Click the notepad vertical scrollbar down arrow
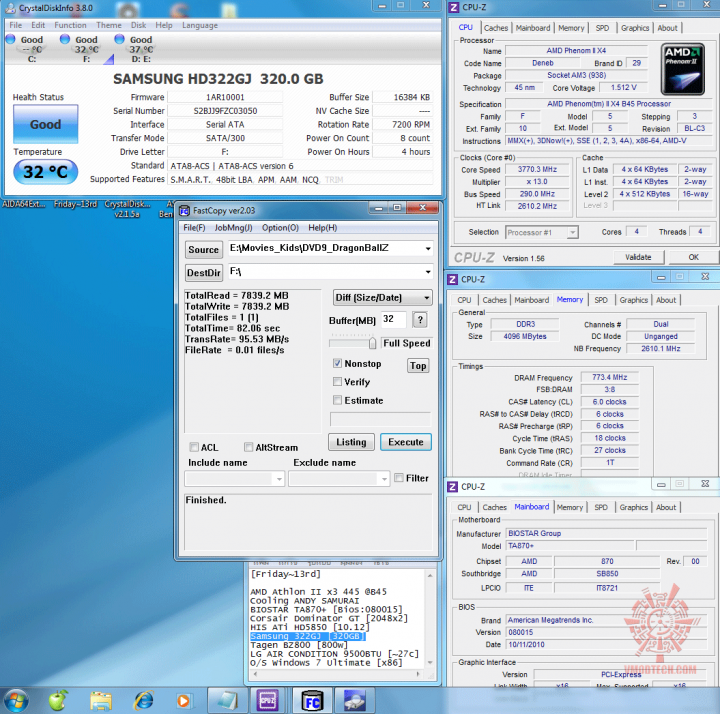The height and width of the screenshot is (714, 720). [x=430, y=663]
